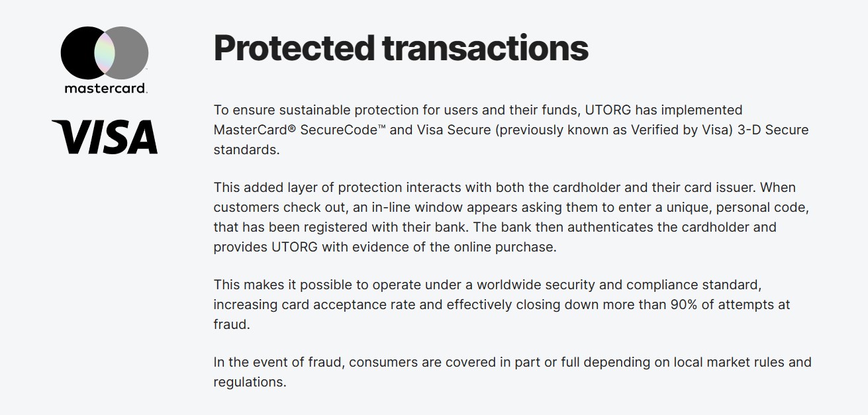Click the word "Protected" in the heading
868x415 pixels.
(x=293, y=48)
